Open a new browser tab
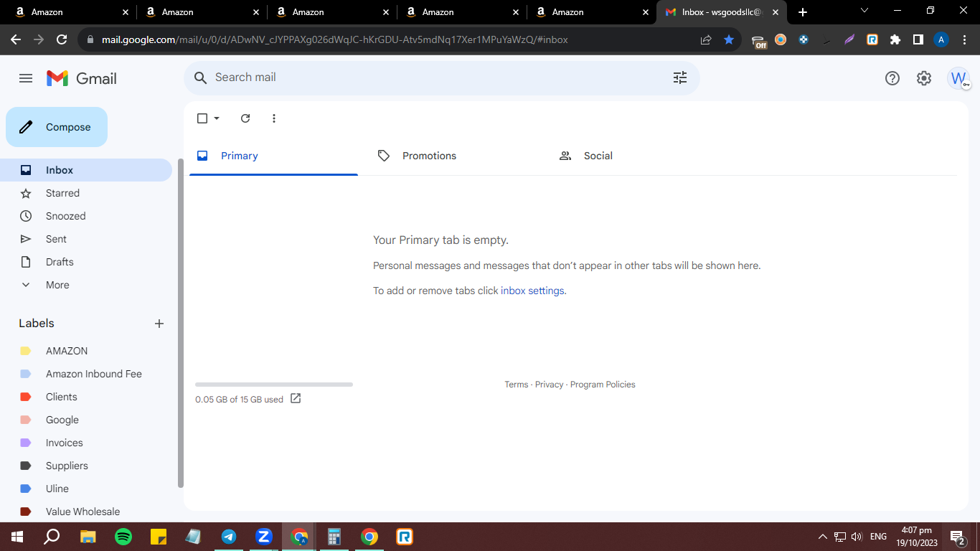The height and width of the screenshot is (551, 980). click(803, 12)
